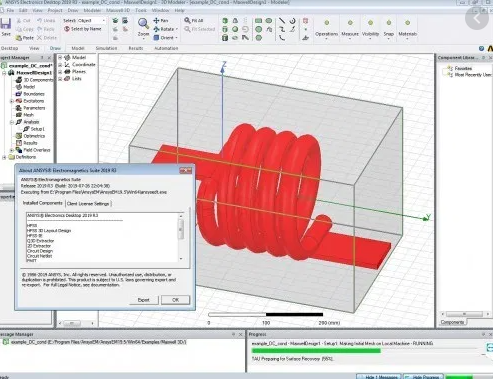Click the Fit All view icon
This screenshot has height=379, width=493.
187,21
